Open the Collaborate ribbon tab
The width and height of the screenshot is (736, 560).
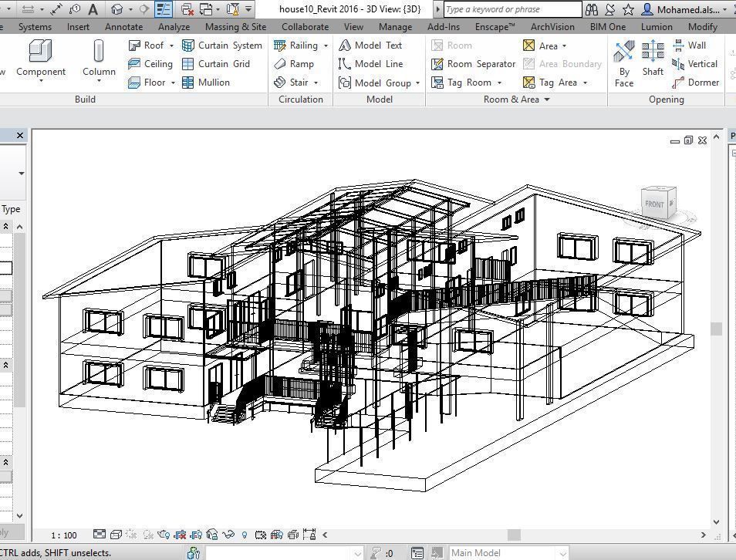305,27
